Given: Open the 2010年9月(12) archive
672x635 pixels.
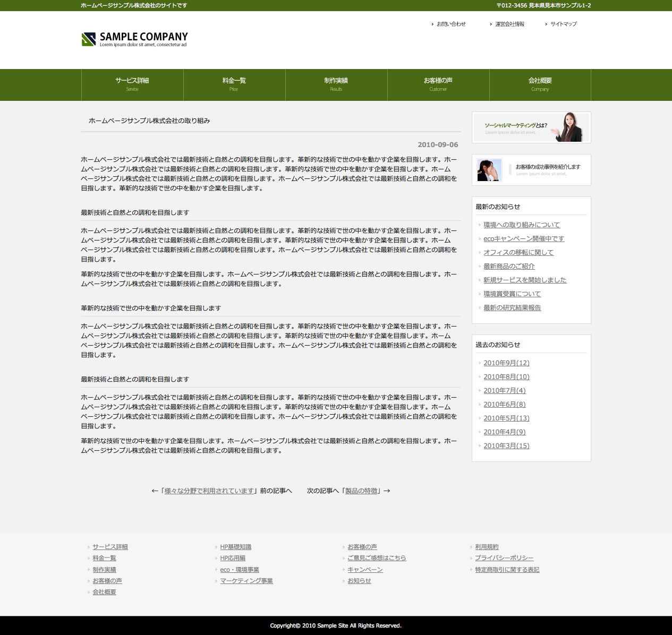Looking at the screenshot, I should (506, 363).
